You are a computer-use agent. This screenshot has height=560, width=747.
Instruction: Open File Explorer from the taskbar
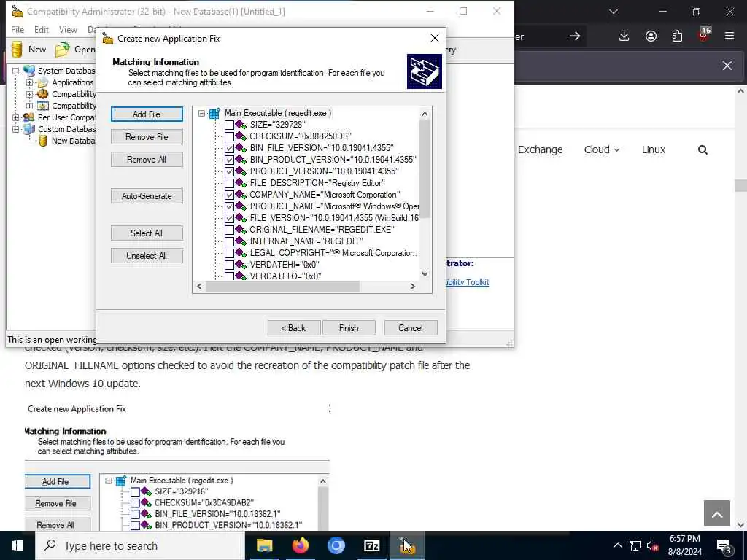point(264,545)
